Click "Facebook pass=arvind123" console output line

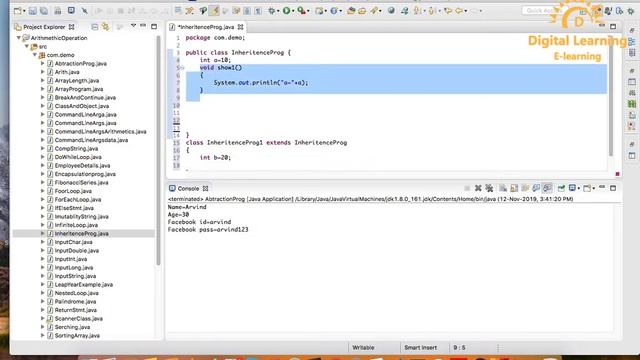point(208,230)
